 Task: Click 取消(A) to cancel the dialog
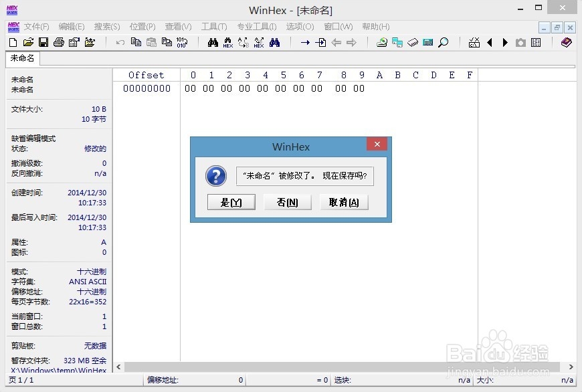pos(344,202)
